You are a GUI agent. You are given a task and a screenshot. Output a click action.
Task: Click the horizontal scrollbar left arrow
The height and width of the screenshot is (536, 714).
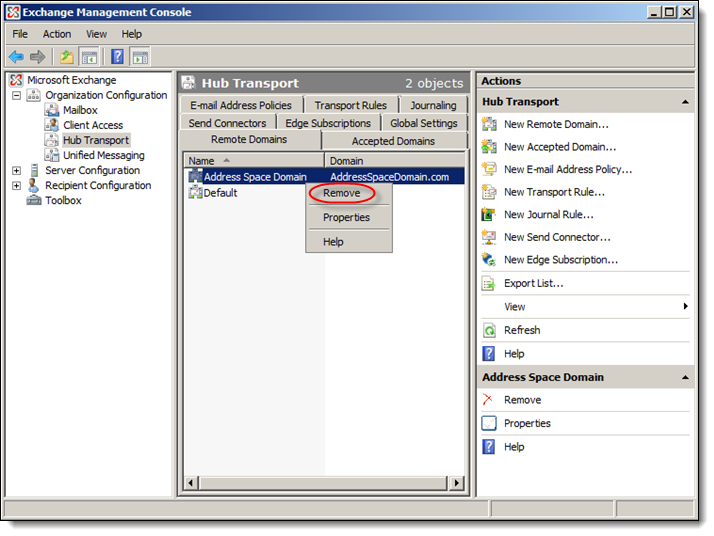point(191,483)
